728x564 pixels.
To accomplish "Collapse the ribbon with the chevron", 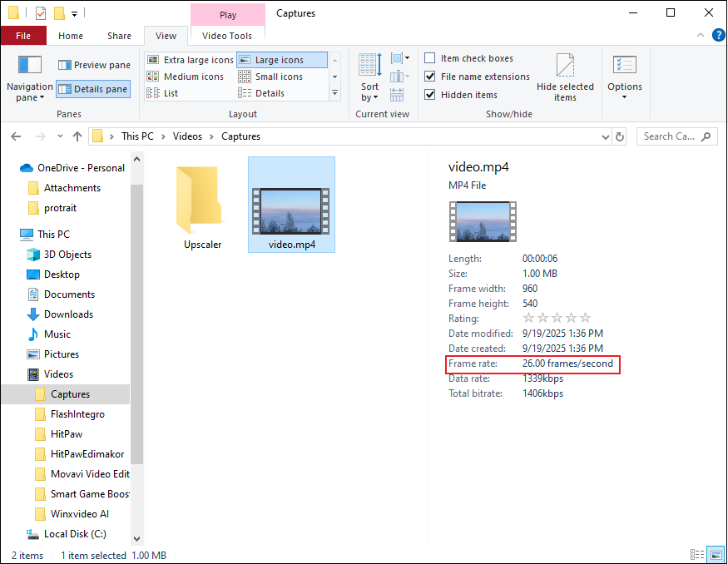I will click(x=700, y=35).
